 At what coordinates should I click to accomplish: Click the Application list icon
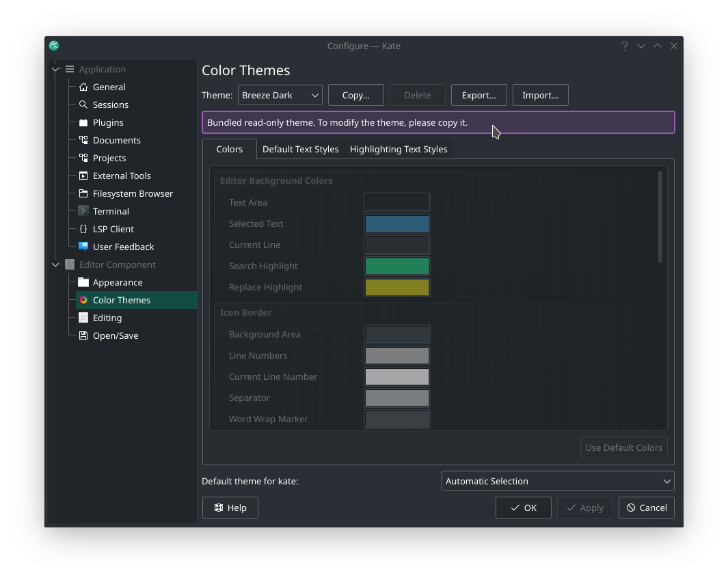[70, 69]
